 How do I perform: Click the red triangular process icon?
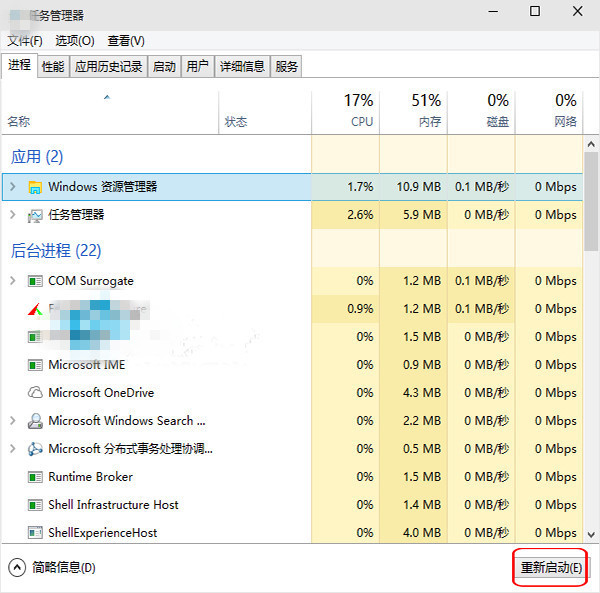35,309
